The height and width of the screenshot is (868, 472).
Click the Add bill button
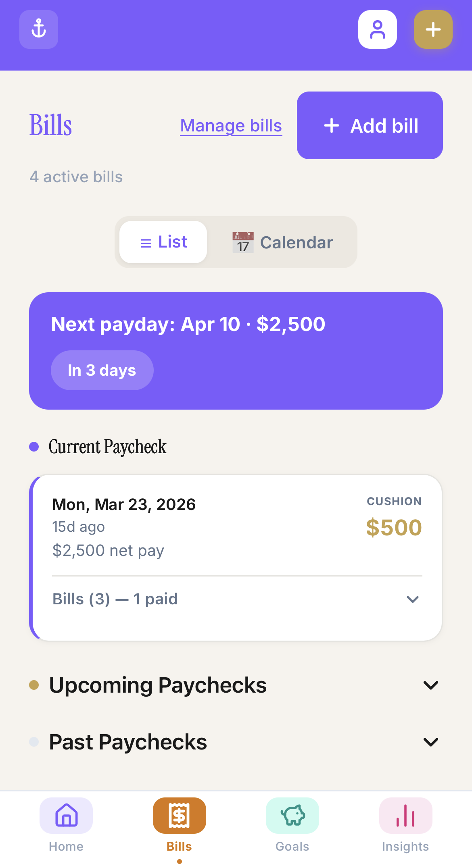[369, 125]
